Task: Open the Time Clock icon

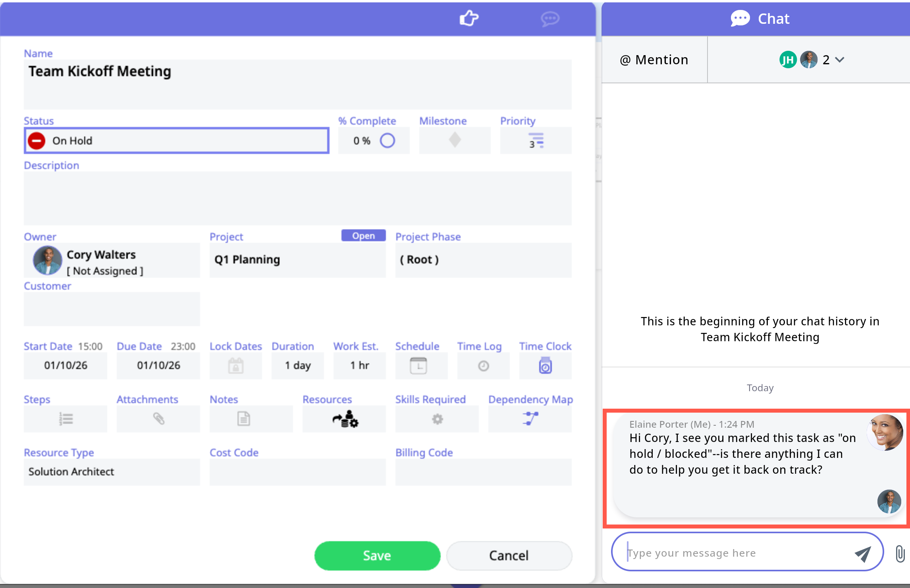Action: pyautogui.click(x=545, y=365)
